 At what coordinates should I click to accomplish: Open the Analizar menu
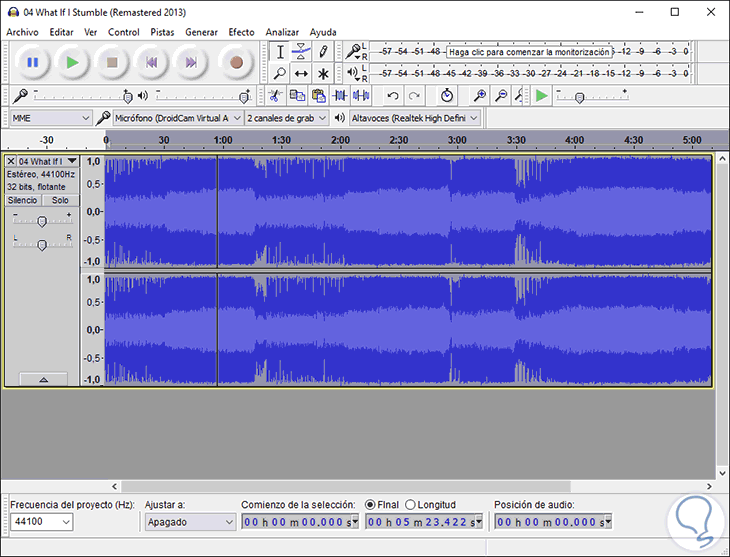tap(282, 32)
